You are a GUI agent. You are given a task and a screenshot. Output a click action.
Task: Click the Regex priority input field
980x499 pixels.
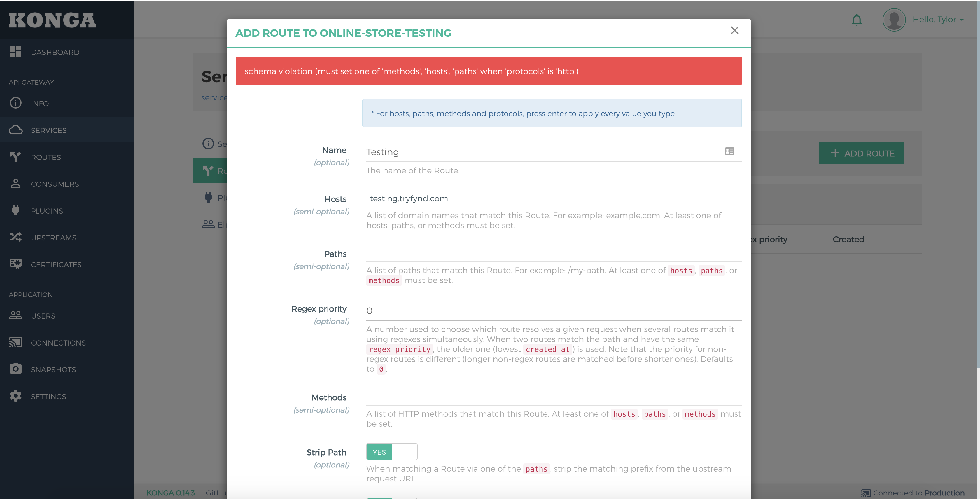pyautogui.click(x=554, y=310)
